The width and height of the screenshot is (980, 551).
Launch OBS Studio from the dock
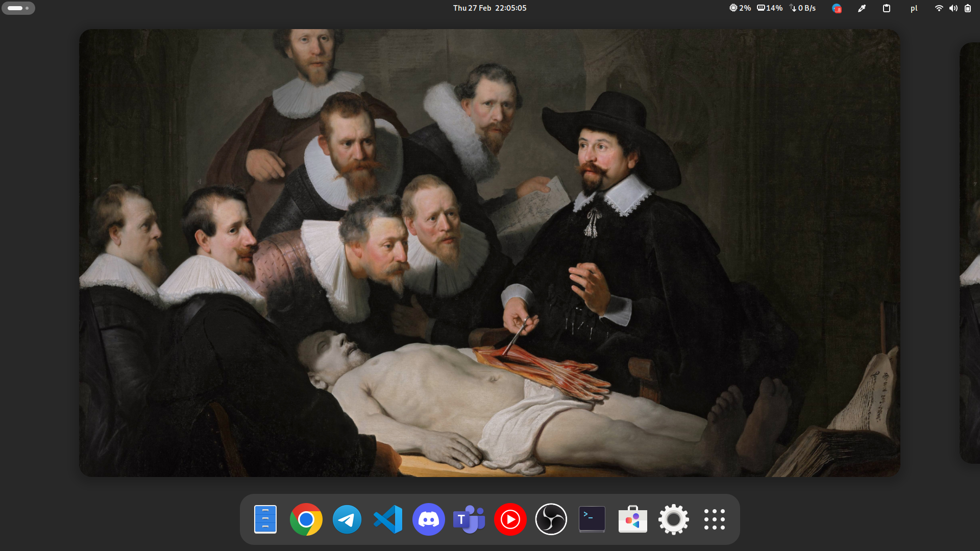coord(551,519)
